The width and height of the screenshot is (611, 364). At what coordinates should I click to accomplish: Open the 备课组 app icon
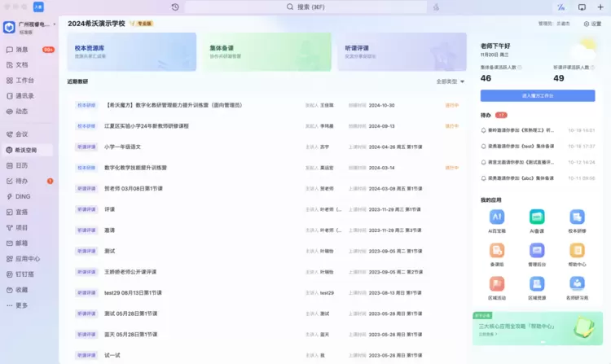[497, 251]
